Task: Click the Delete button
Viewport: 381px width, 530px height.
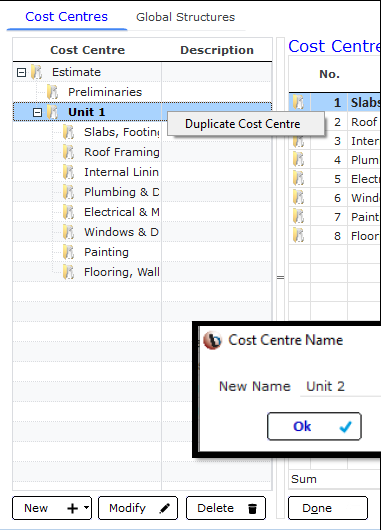Action: (226, 508)
